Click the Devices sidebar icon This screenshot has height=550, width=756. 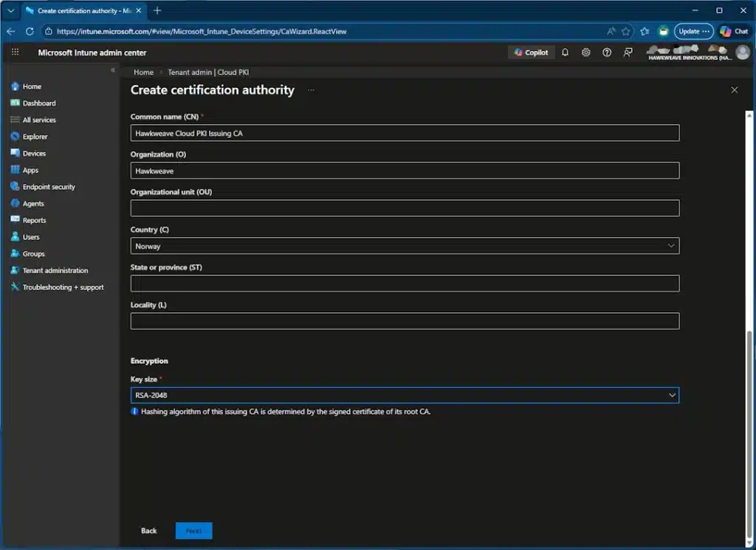click(x=15, y=154)
